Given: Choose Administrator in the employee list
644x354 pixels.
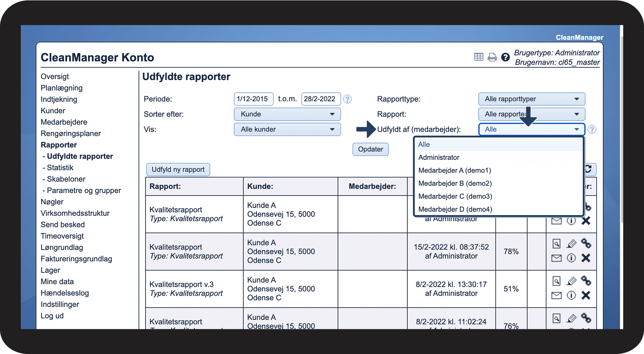Looking at the screenshot, I should [x=439, y=157].
